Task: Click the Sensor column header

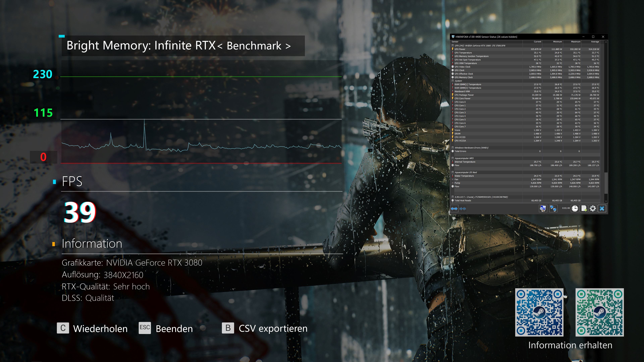Action: point(487,42)
